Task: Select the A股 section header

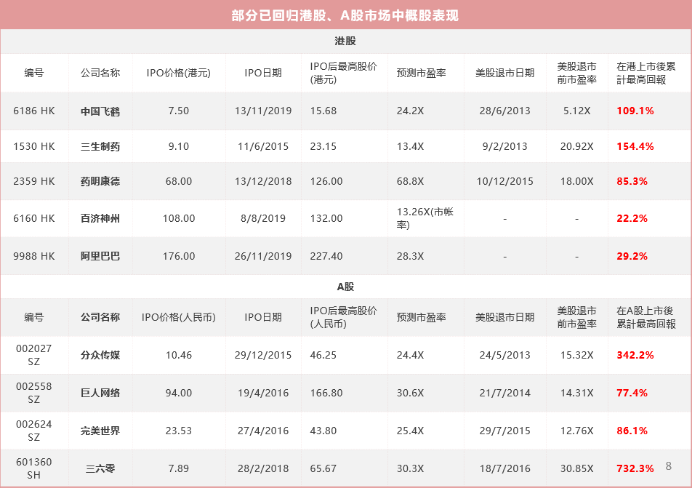Action: (345, 286)
